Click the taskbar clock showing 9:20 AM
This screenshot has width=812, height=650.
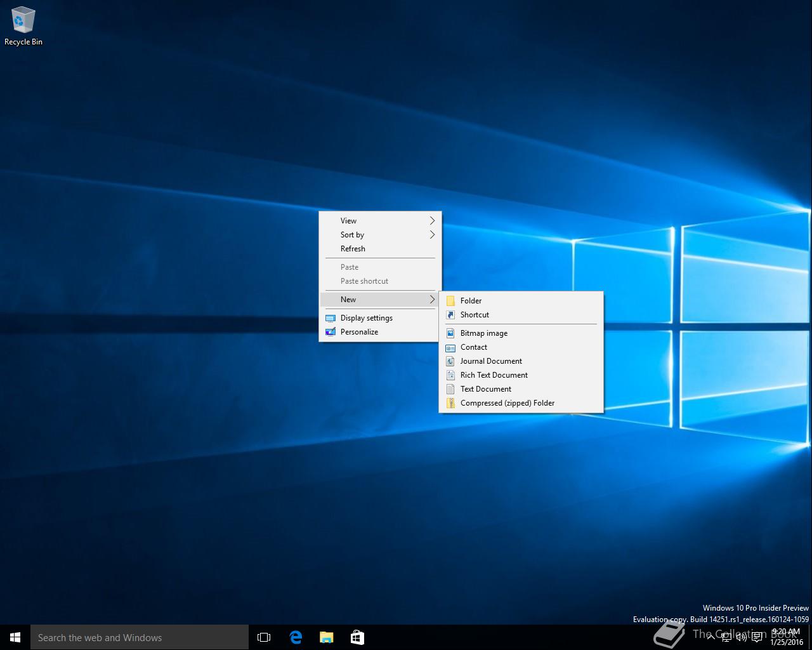pyautogui.click(x=786, y=637)
